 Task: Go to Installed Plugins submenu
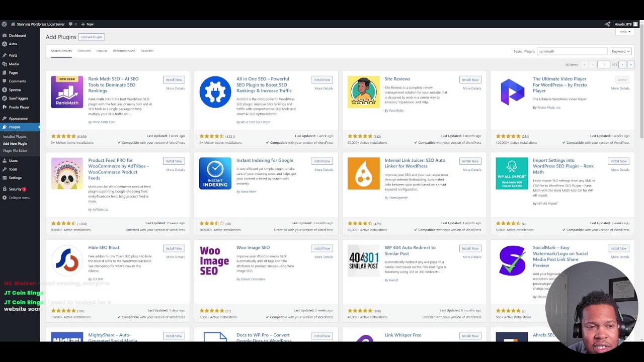tap(15, 137)
